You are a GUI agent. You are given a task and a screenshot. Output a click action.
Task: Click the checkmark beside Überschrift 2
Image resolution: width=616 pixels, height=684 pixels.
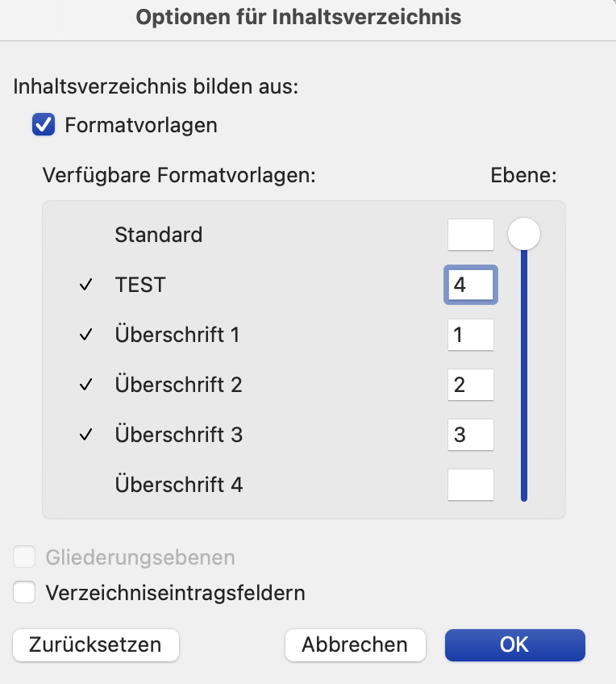(x=86, y=384)
